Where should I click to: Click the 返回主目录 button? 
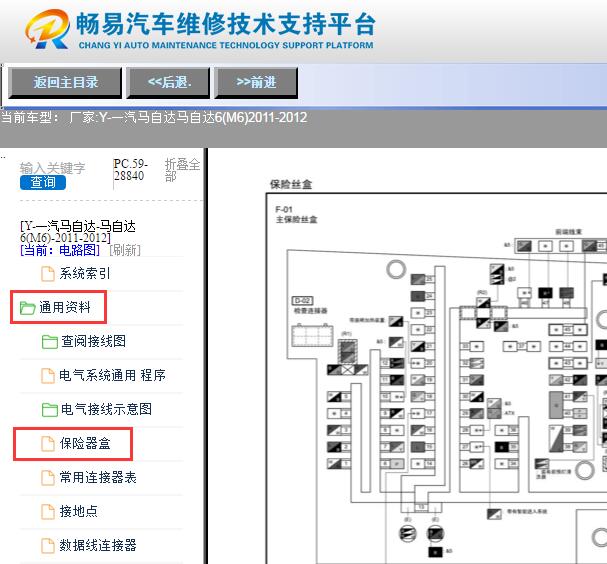[x=65, y=83]
